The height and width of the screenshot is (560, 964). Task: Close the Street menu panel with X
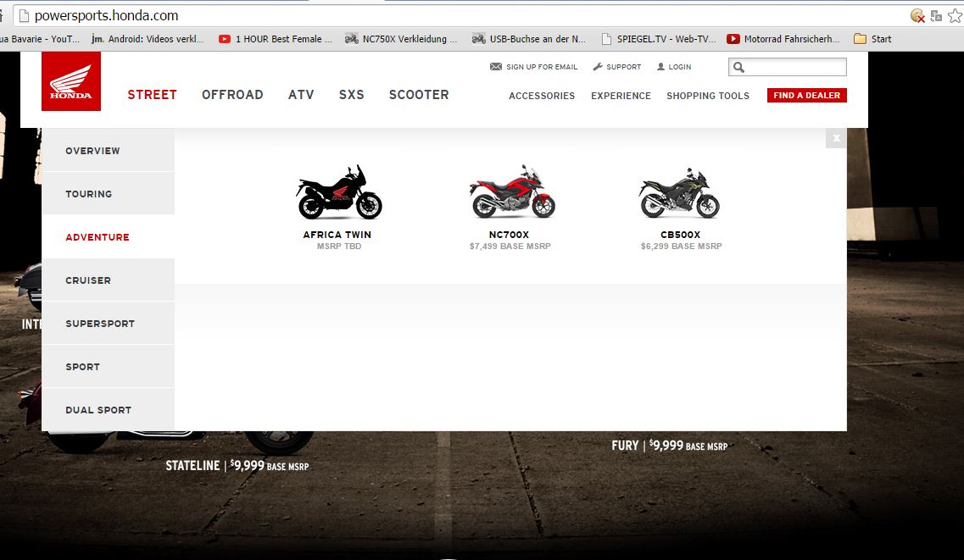tap(836, 138)
